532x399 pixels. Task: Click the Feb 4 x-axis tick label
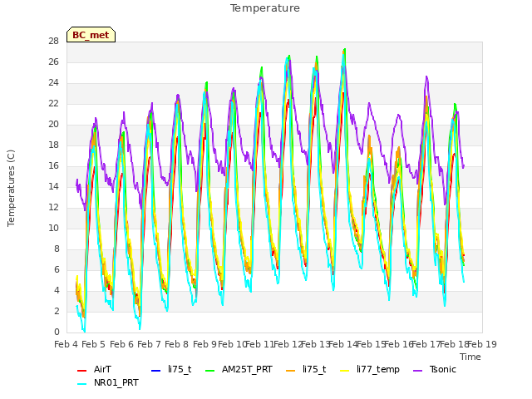click(66, 344)
